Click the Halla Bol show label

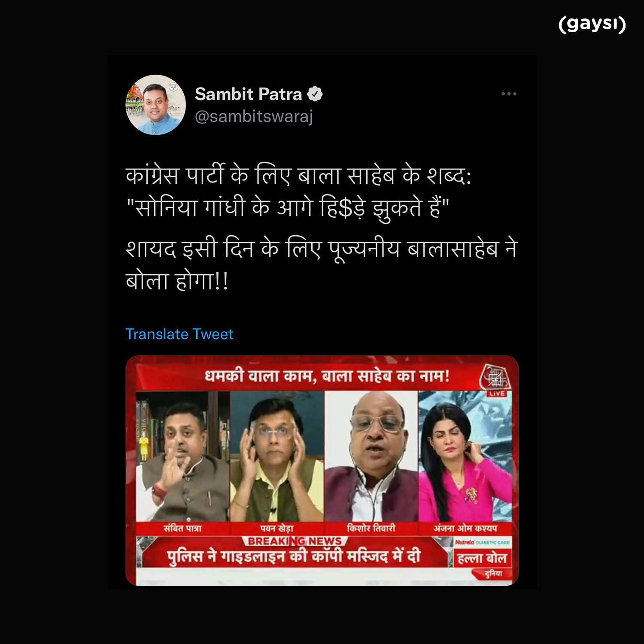[482, 558]
